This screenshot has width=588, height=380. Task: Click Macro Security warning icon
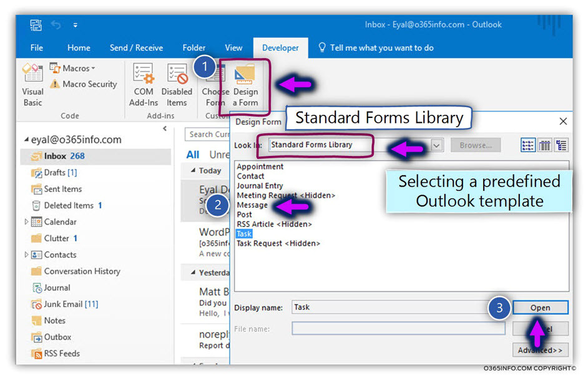point(55,84)
